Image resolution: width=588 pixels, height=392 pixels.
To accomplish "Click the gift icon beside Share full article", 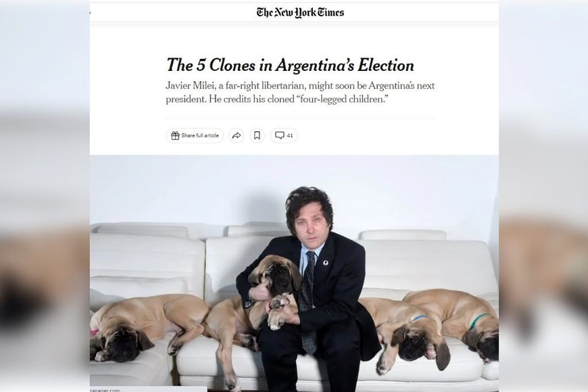I will (x=175, y=135).
